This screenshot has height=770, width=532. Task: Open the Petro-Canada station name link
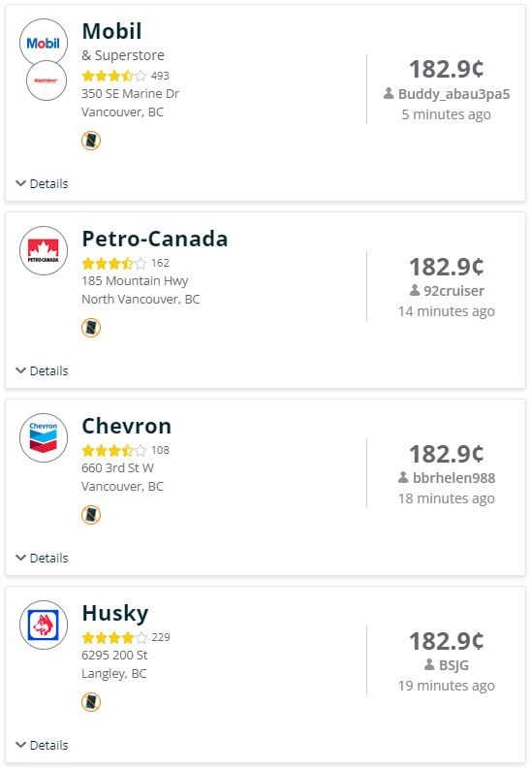[x=155, y=240]
